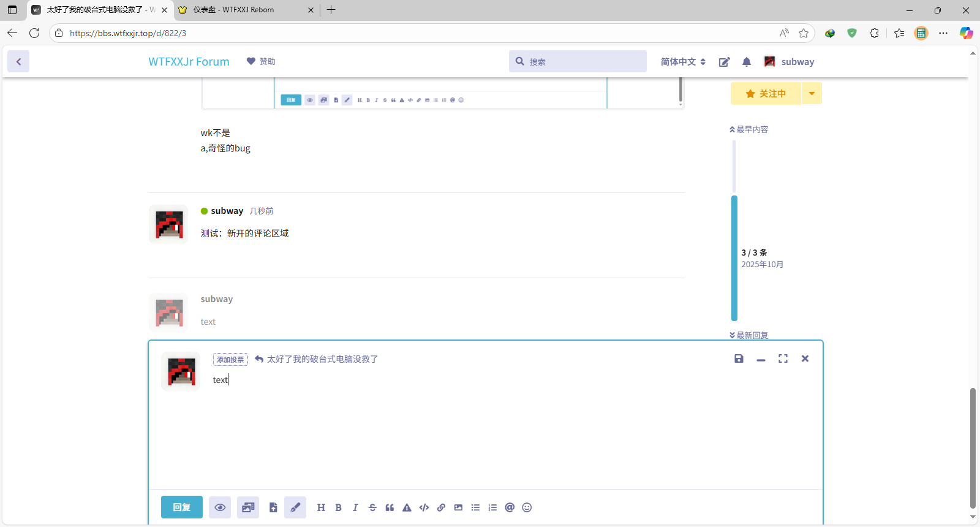Viewport: 980px width, 527px height.
Task: Insert a code block in the reply
Action: click(x=424, y=507)
